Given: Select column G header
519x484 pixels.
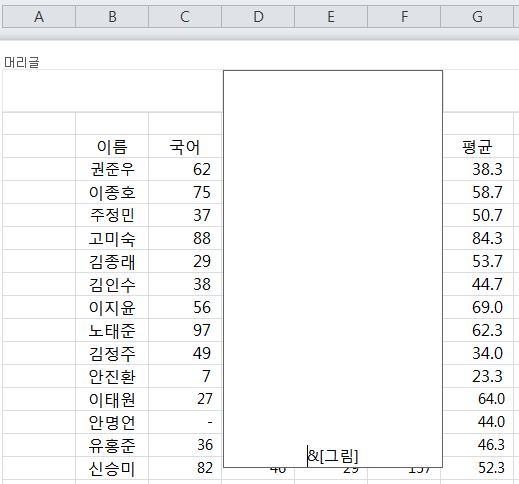Looking at the screenshot, I should [x=477, y=17].
